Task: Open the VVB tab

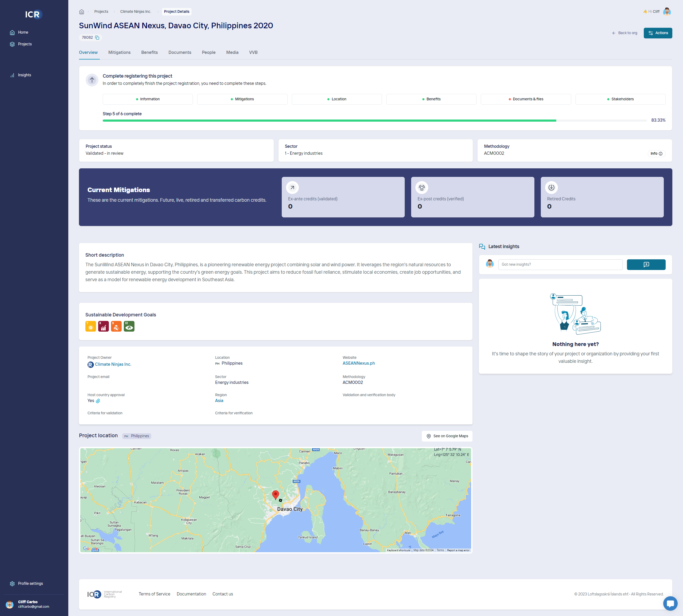Action: [x=253, y=53]
